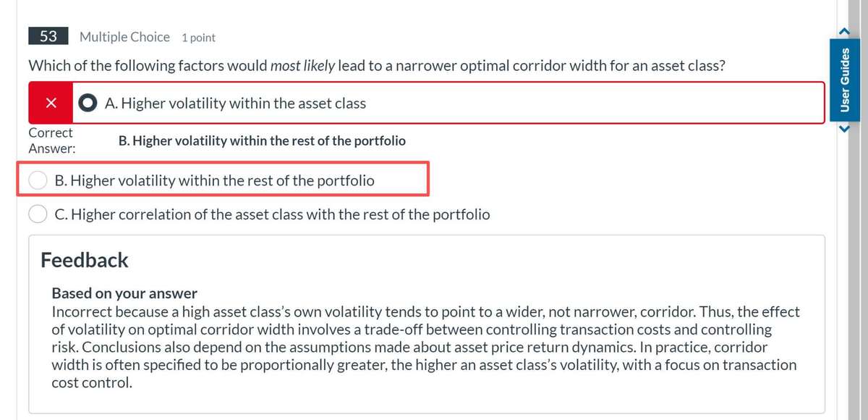
Task: Click the Multiple Choice question type label
Action: (124, 37)
